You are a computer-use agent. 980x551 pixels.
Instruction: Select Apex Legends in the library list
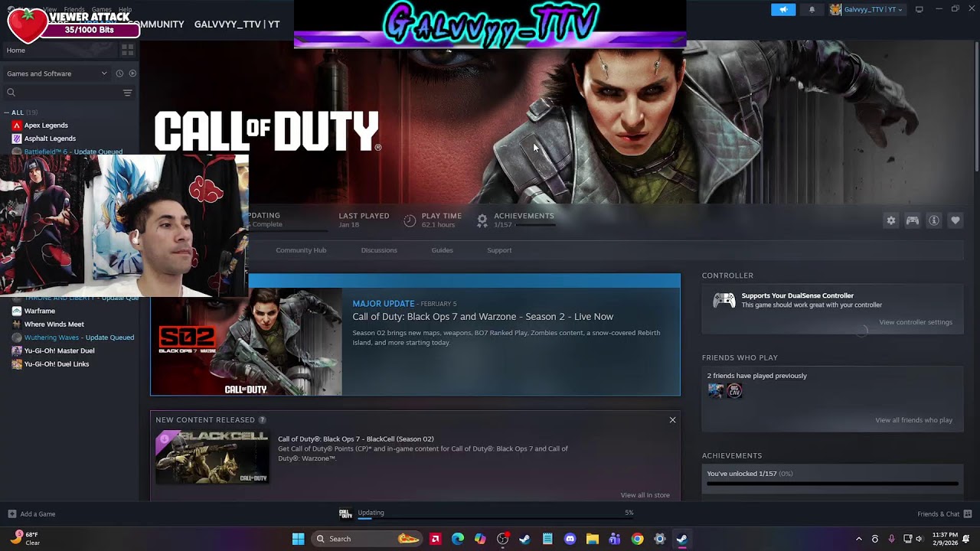point(46,126)
